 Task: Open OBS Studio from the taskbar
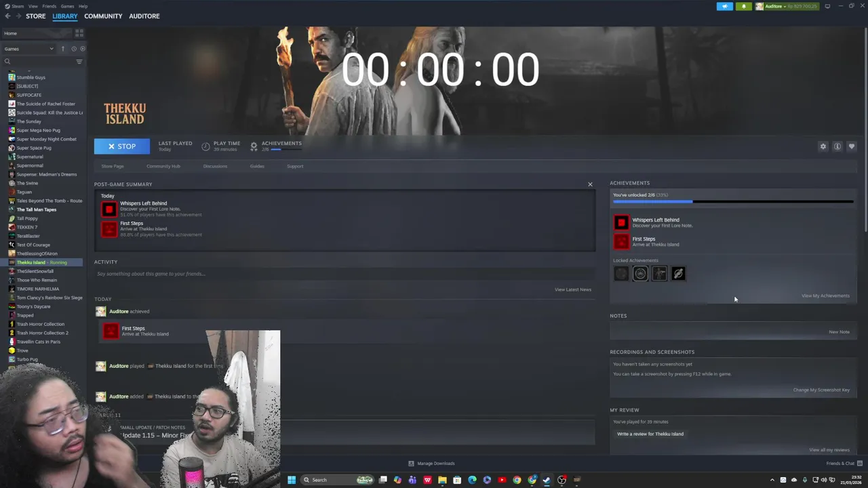point(561,480)
